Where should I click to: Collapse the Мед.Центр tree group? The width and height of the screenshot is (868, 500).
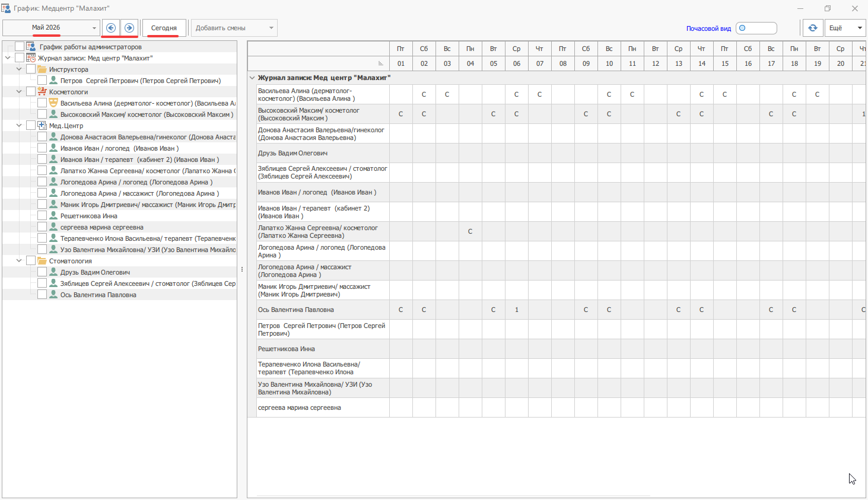click(x=19, y=126)
